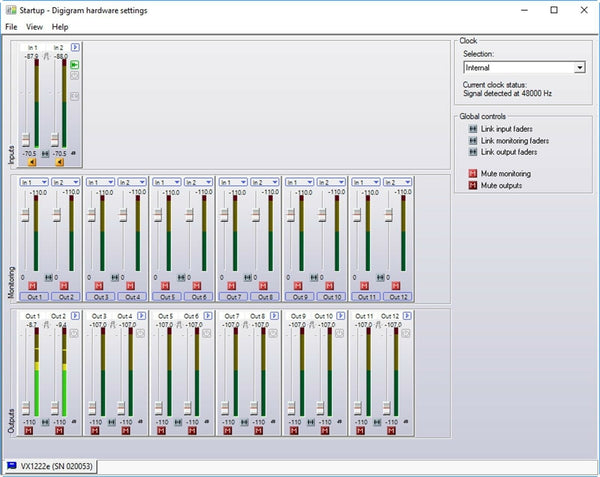Click the orange speaker icon under In 1
600x477 pixels.
click(33, 162)
